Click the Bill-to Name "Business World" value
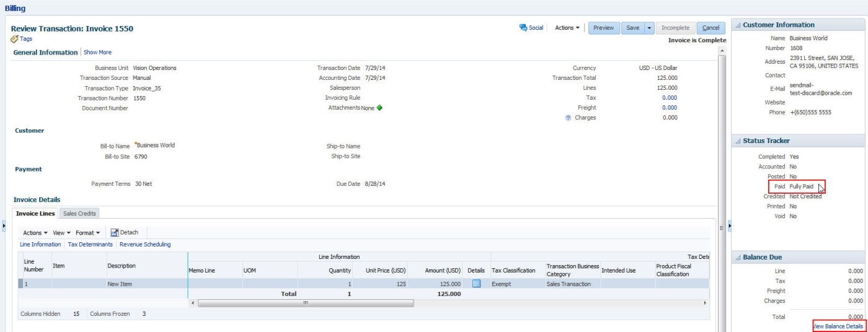 tap(156, 146)
